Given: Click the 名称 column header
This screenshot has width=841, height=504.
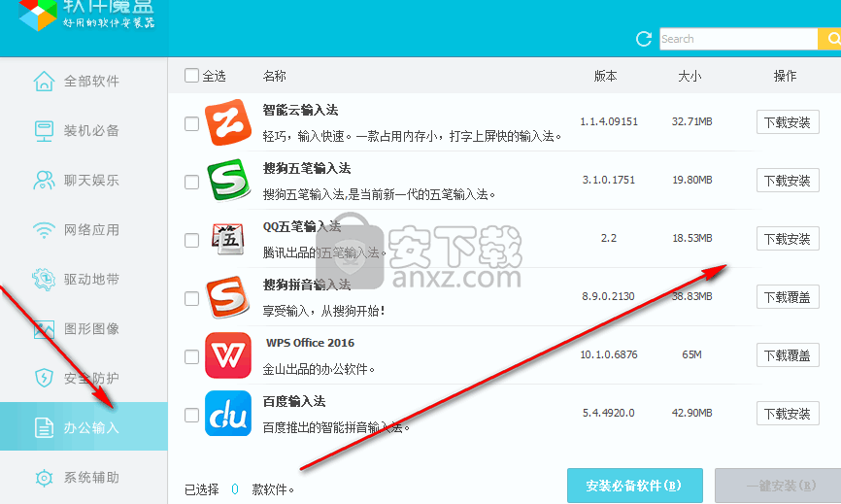Looking at the screenshot, I should pyautogui.click(x=274, y=76).
